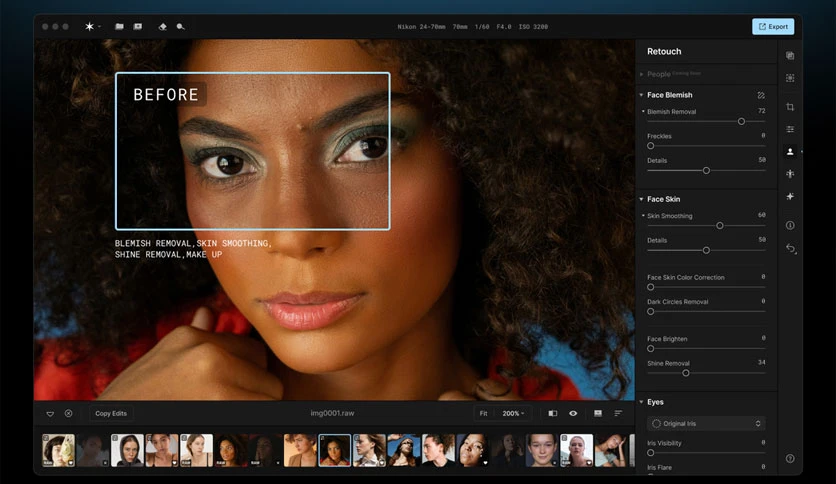This screenshot has width=836, height=484.
Task: Open the body reshape figure icon in the sidebar
Action: (x=790, y=174)
